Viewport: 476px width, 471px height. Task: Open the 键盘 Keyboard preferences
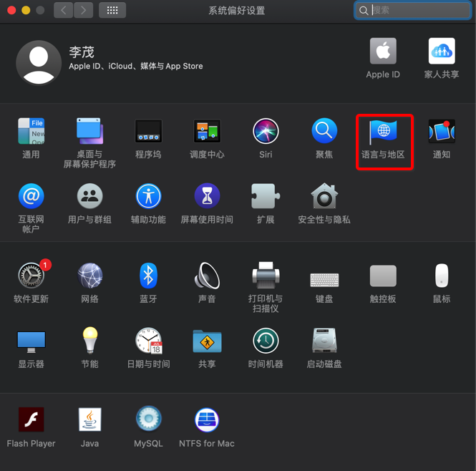coord(324,280)
